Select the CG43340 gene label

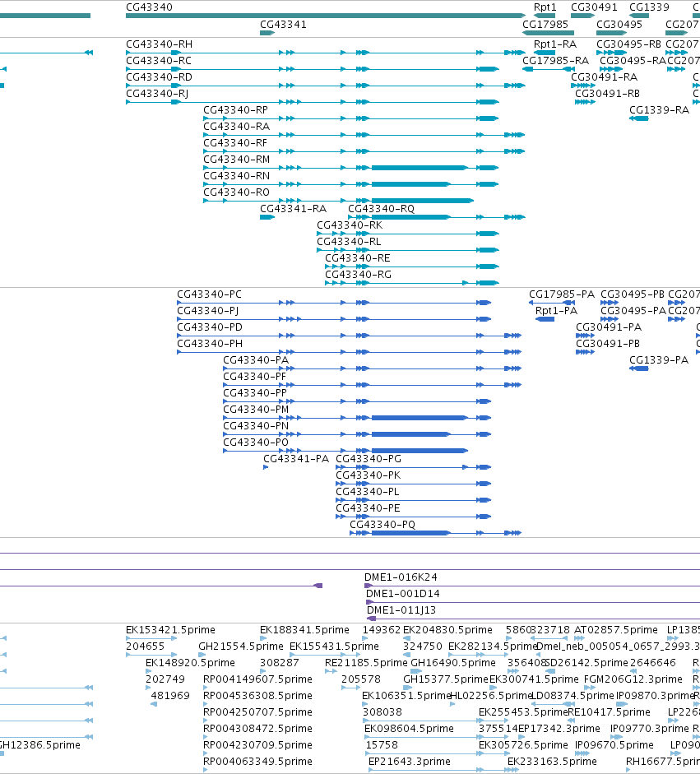(x=149, y=7)
